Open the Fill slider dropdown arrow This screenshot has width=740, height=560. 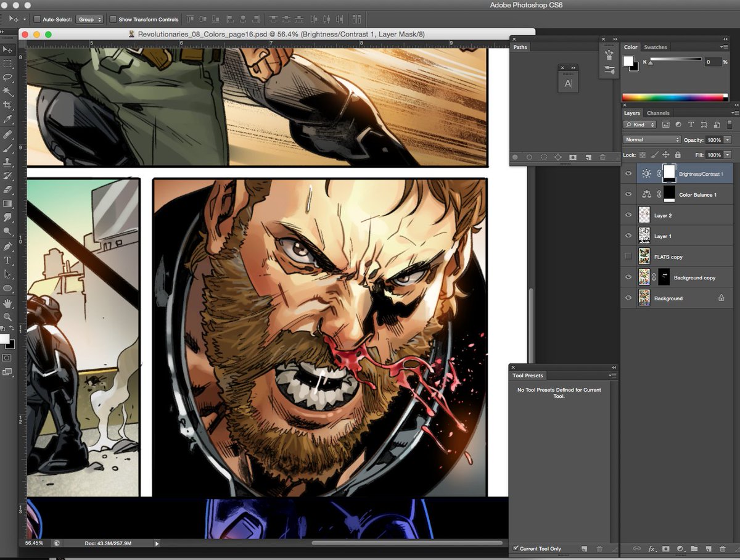(728, 155)
